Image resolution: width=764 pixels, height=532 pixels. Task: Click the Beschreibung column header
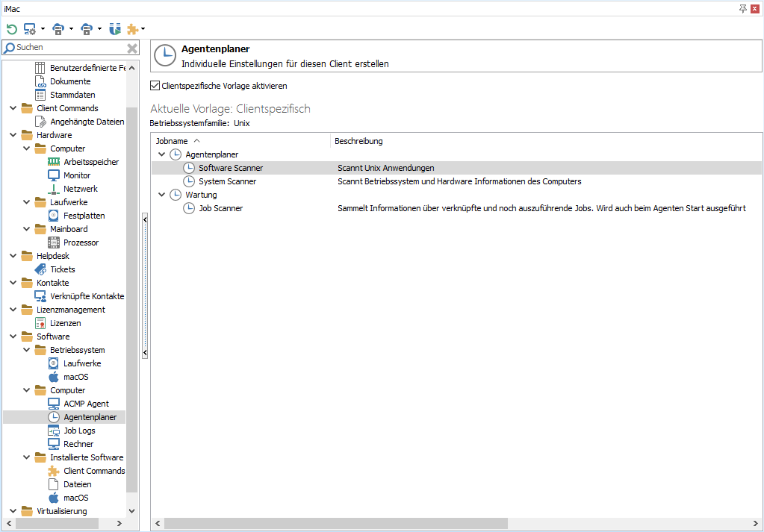pos(358,141)
